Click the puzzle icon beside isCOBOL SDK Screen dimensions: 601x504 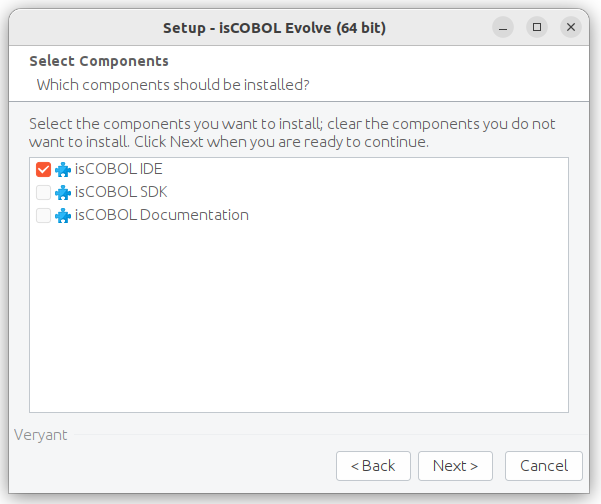click(x=63, y=192)
